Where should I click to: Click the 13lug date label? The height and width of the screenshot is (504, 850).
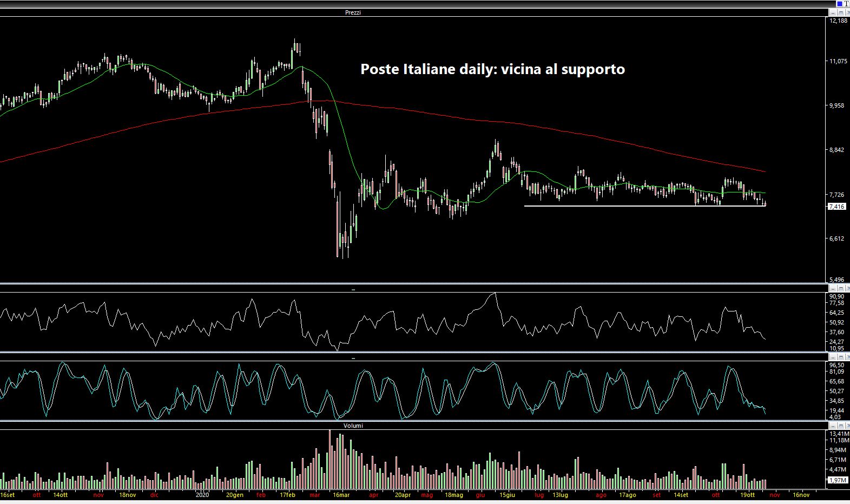(x=560, y=495)
